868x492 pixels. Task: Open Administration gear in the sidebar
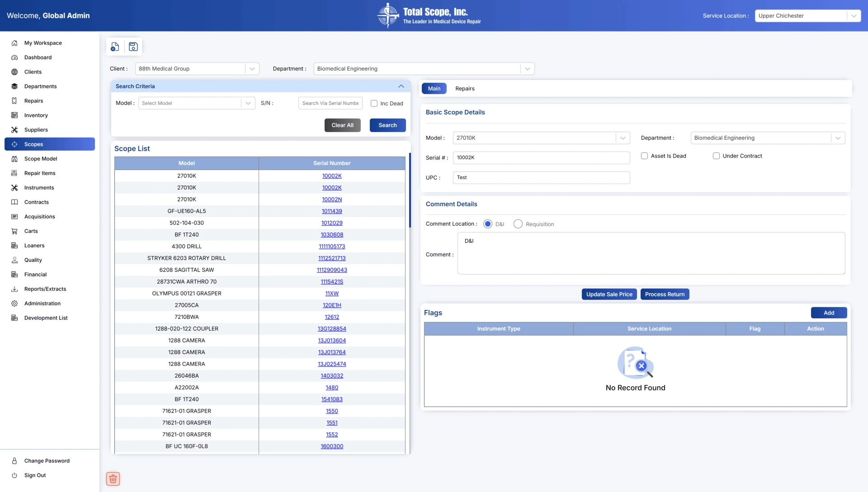pos(14,303)
